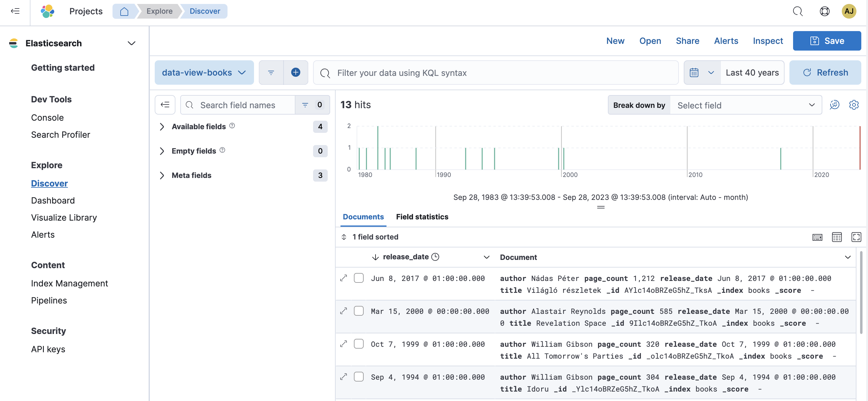This screenshot has height=401, width=868.
Task: Show keyboard shortcuts icon above the table
Action: click(817, 237)
